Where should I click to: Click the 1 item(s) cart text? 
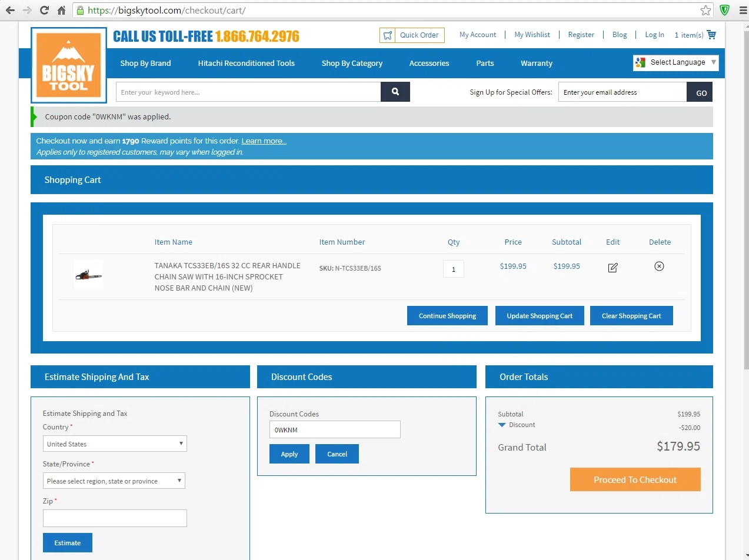click(x=688, y=35)
